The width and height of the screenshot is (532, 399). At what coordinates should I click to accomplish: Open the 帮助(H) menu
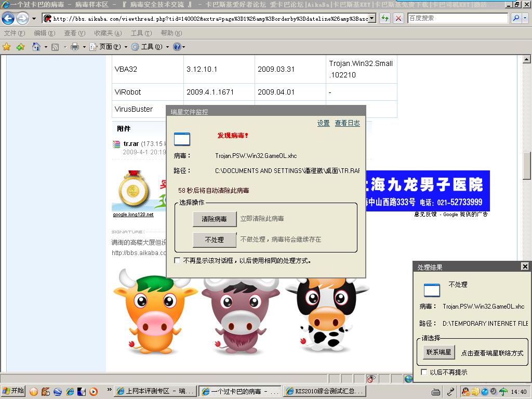pyautogui.click(x=171, y=33)
